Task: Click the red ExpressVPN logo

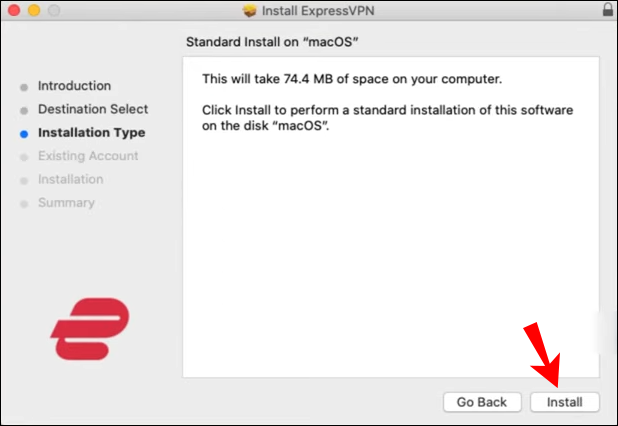Action: [90, 330]
